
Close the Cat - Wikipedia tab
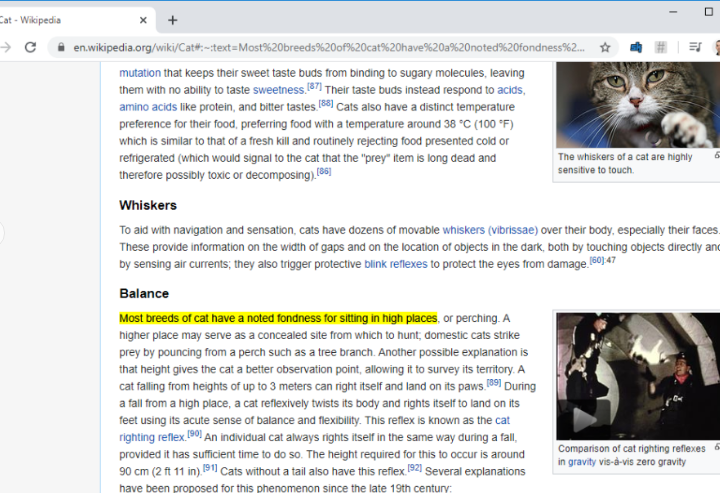point(144,20)
